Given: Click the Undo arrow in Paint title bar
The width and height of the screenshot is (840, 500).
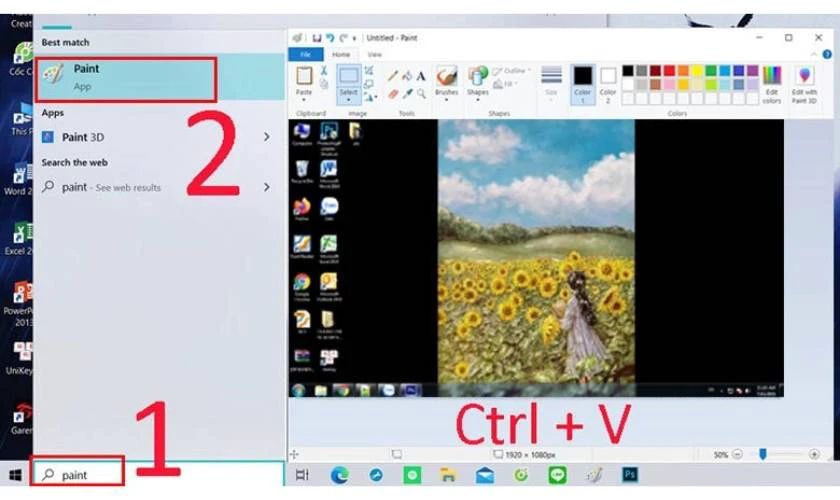Looking at the screenshot, I should (330, 38).
